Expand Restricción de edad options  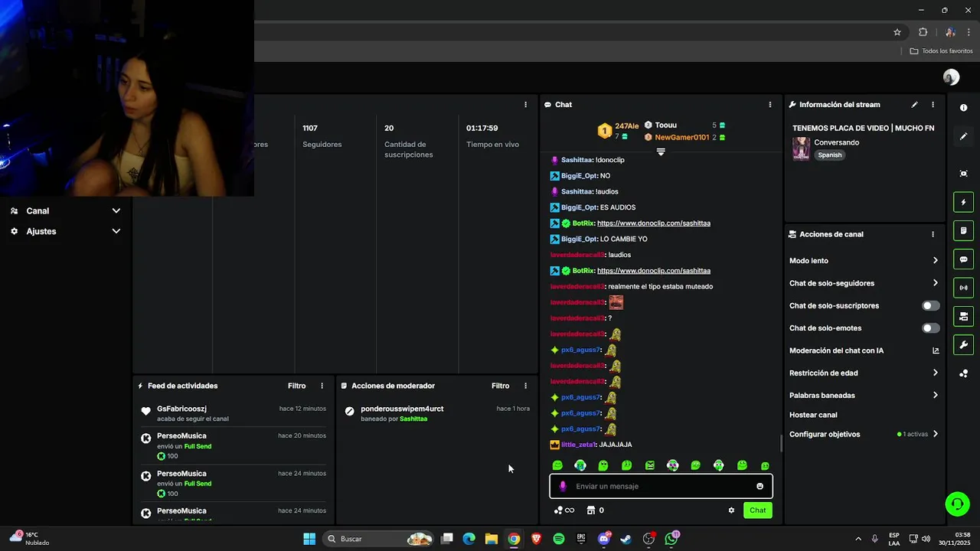tap(935, 373)
